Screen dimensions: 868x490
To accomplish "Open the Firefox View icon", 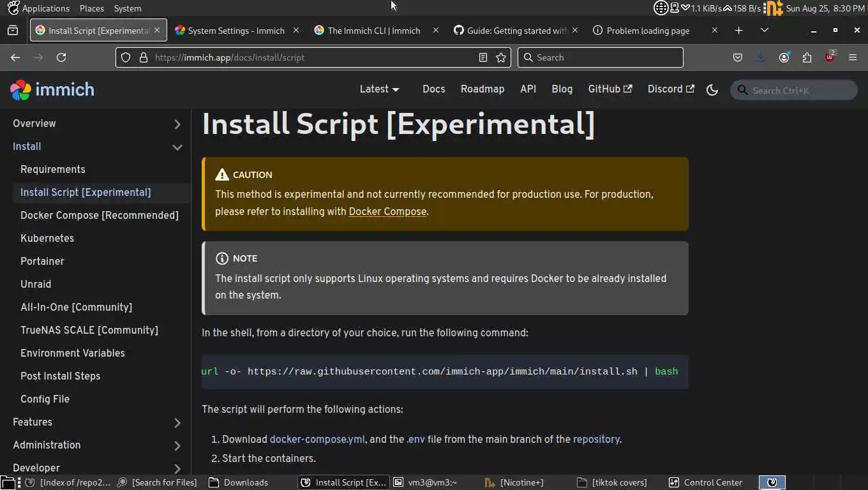I will click(x=12, y=30).
